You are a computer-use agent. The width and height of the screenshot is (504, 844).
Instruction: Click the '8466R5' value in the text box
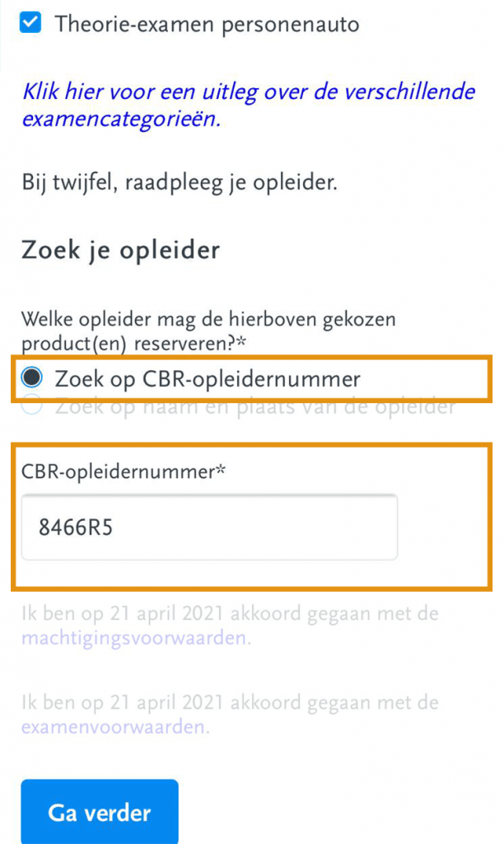pos(76,527)
